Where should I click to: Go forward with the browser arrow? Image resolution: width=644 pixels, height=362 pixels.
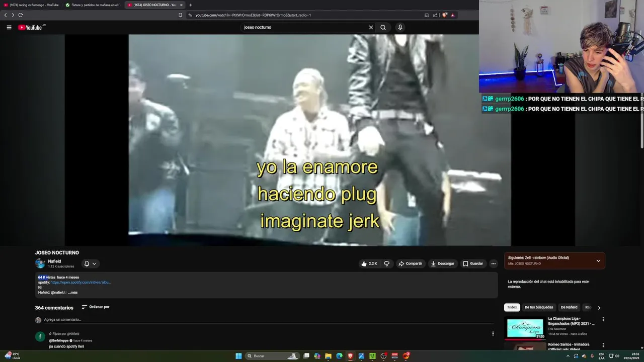click(x=13, y=15)
